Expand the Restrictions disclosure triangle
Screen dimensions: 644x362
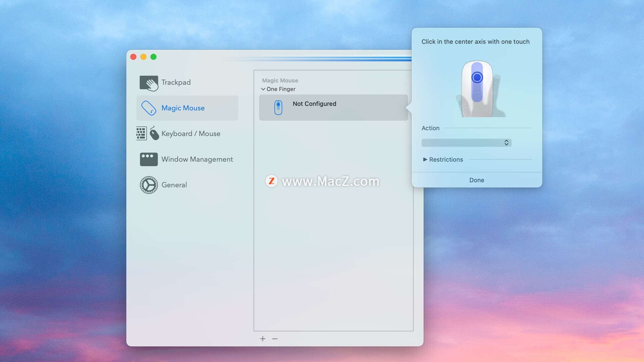point(425,160)
